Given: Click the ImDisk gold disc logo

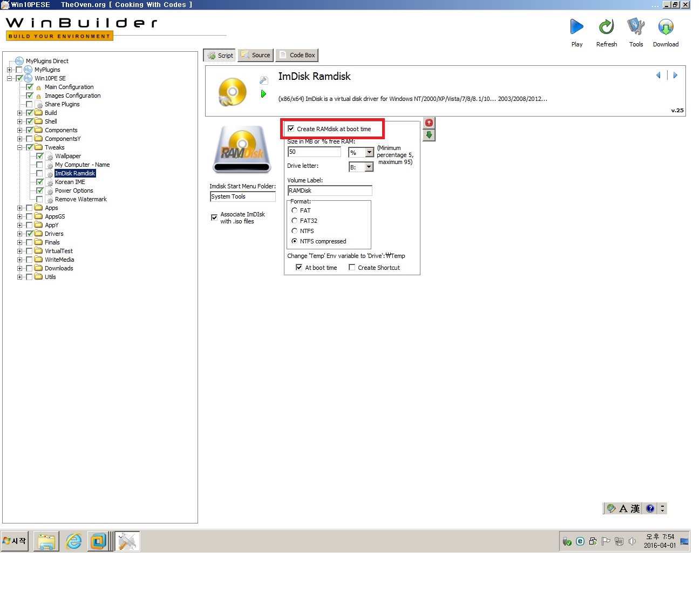Looking at the screenshot, I should click(233, 92).
